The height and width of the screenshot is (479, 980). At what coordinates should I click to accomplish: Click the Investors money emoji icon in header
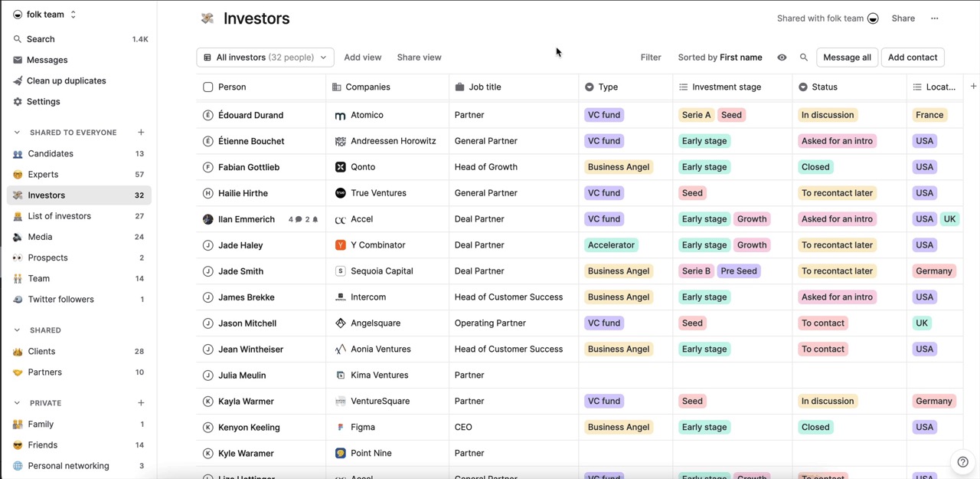point(207,18)
